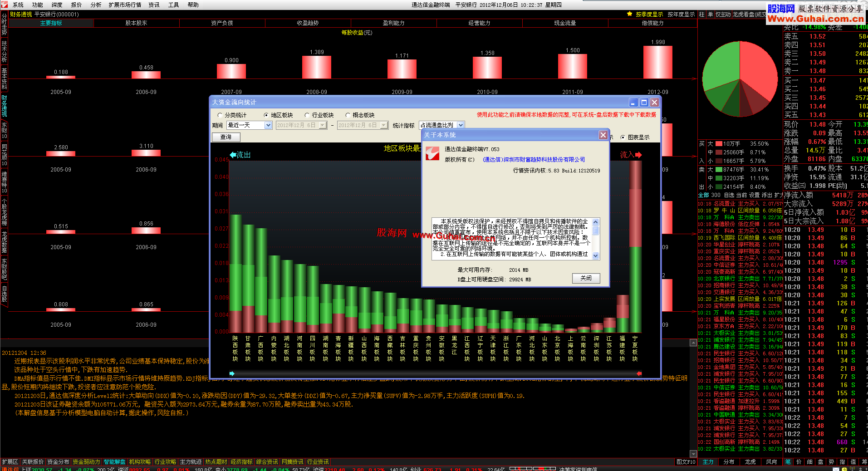Open 分时走势 in the left sidebar

(4, 24)
